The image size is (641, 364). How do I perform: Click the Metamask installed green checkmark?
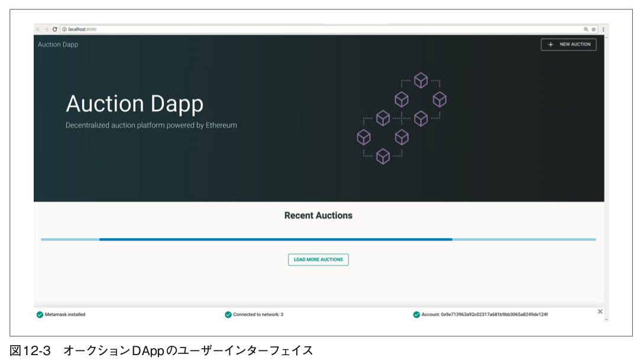pos(40,314)
